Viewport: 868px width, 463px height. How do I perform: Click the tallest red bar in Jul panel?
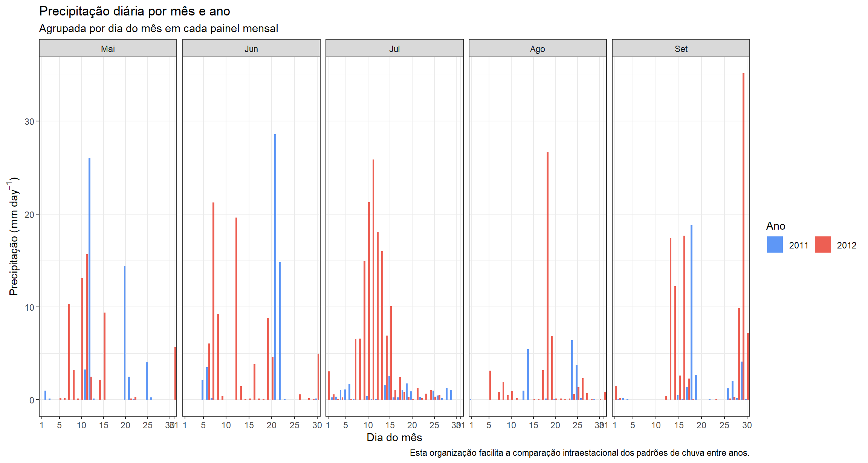coord(373,279)
